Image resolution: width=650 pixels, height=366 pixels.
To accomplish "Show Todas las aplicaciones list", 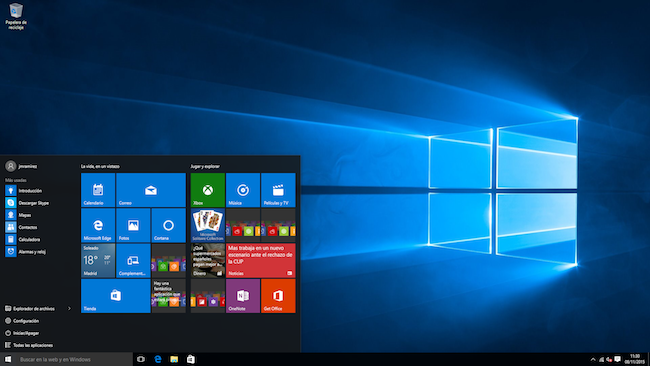I will click(29, 345).
